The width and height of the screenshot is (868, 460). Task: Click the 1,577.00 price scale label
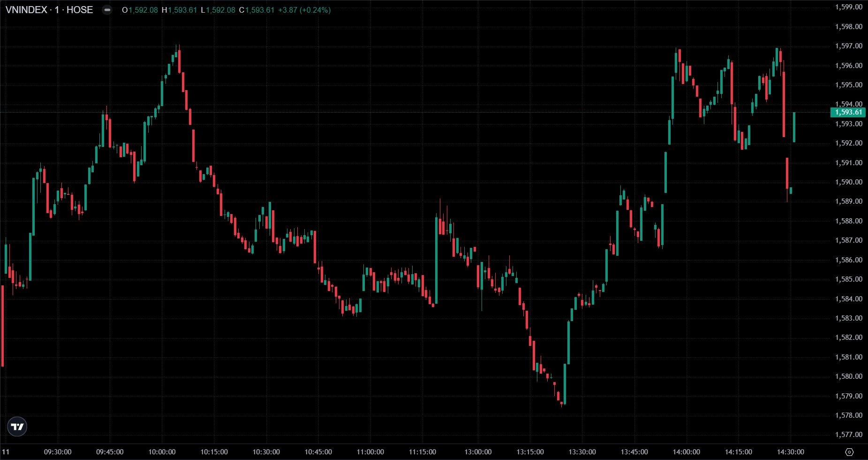(x=848, y=435)
